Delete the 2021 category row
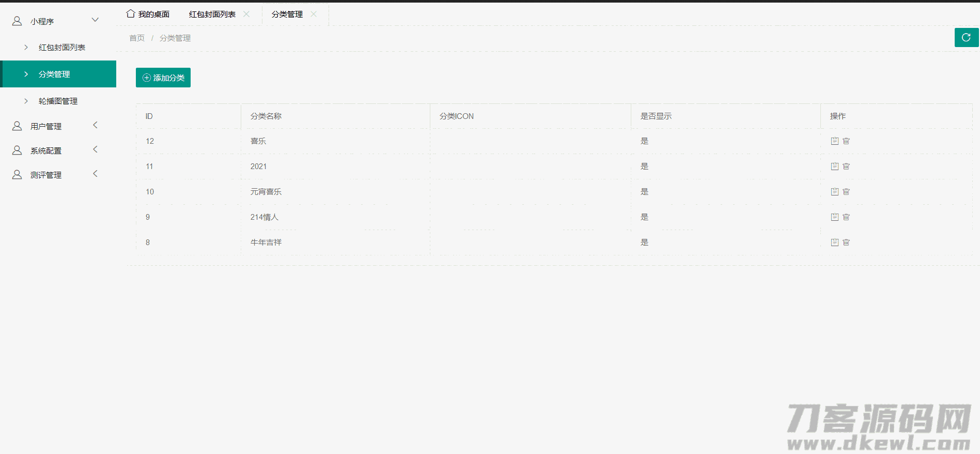The height and width of the screenshot is (454, 980). [x=846, y=167]
